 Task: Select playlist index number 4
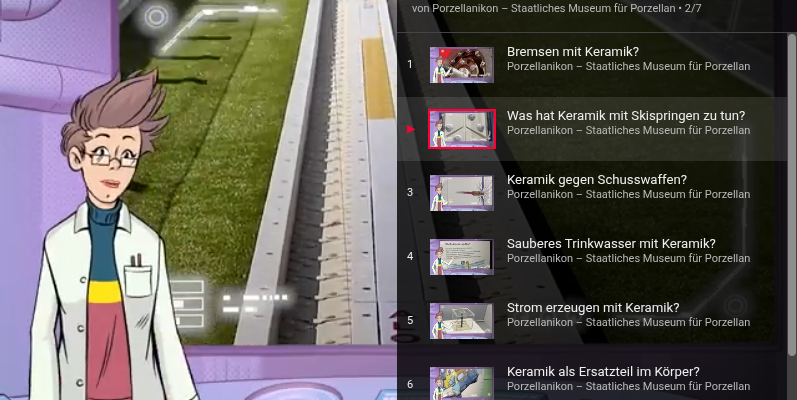click(410, 257)
